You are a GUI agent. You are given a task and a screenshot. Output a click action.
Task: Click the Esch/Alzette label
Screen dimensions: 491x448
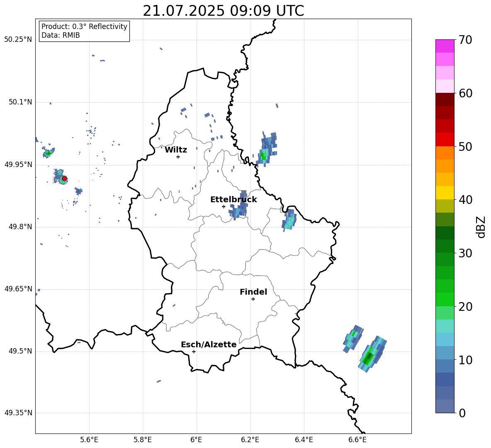[209, 344]
